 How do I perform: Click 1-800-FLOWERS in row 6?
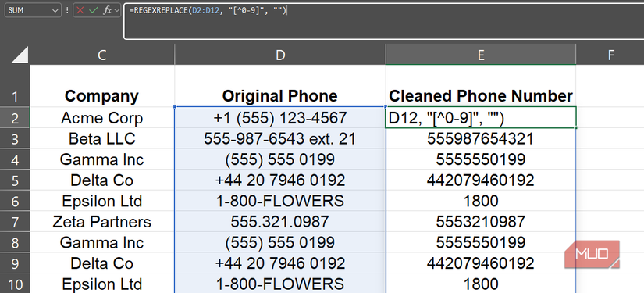coord(280,201)
